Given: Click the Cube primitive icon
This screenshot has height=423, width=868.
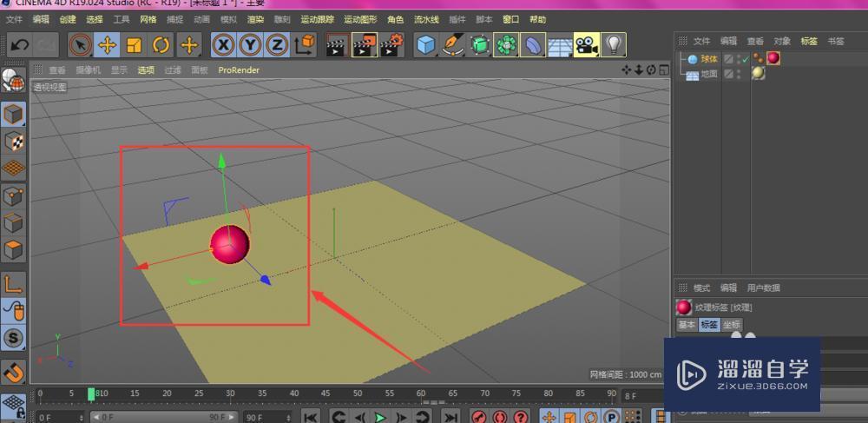Looking at the screenshot, I should tap(424, 44).
